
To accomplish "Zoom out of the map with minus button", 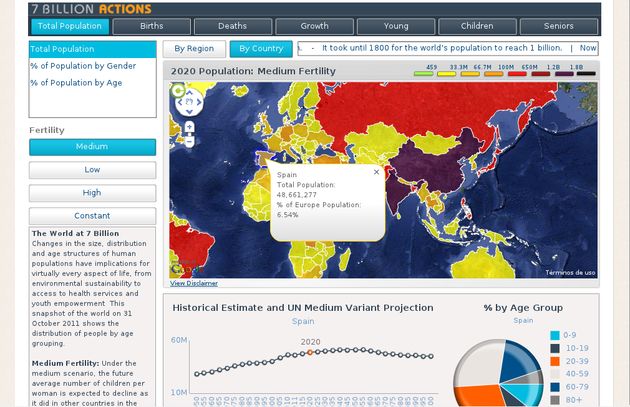I will click(189, 141).
